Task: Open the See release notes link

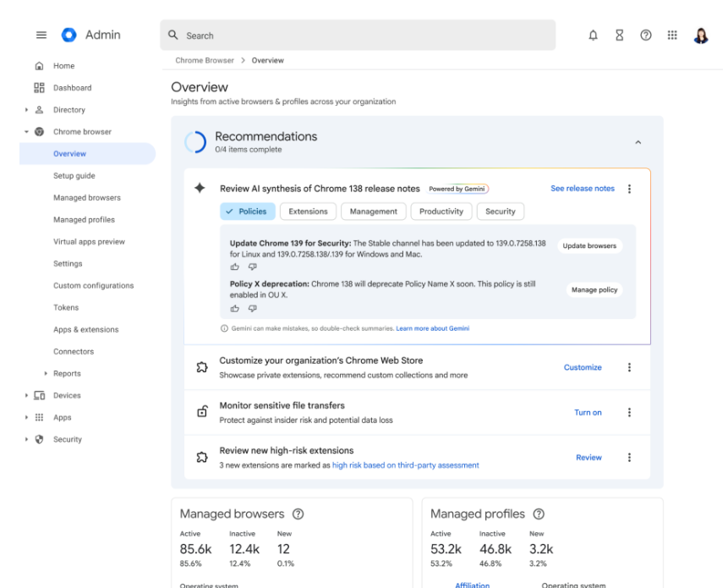Action: 583,189
